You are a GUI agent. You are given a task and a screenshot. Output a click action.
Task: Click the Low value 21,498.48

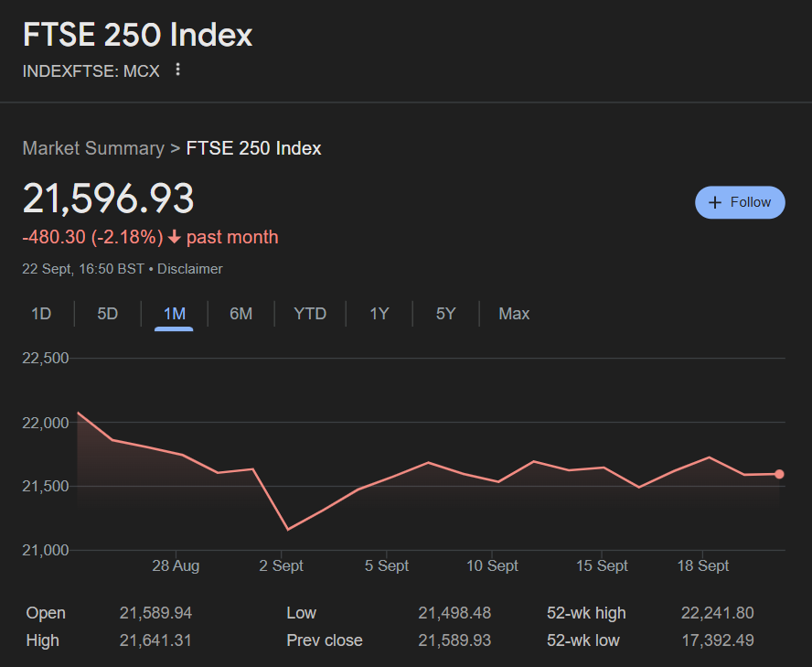454,613
